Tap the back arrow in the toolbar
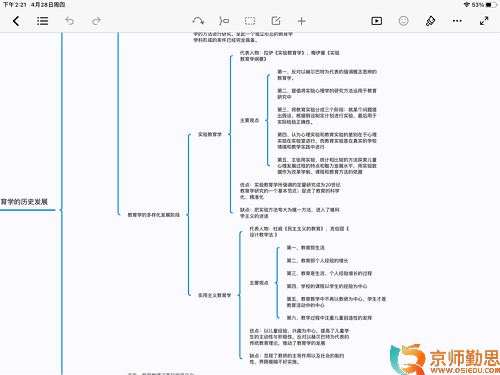500x375 pixels. click(x=16, y=21)
